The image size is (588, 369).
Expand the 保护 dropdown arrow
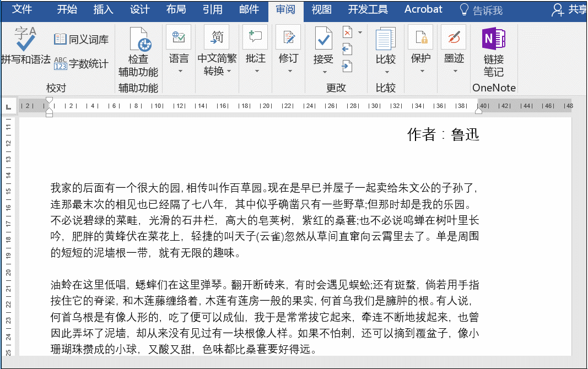(x=422, y=71)
